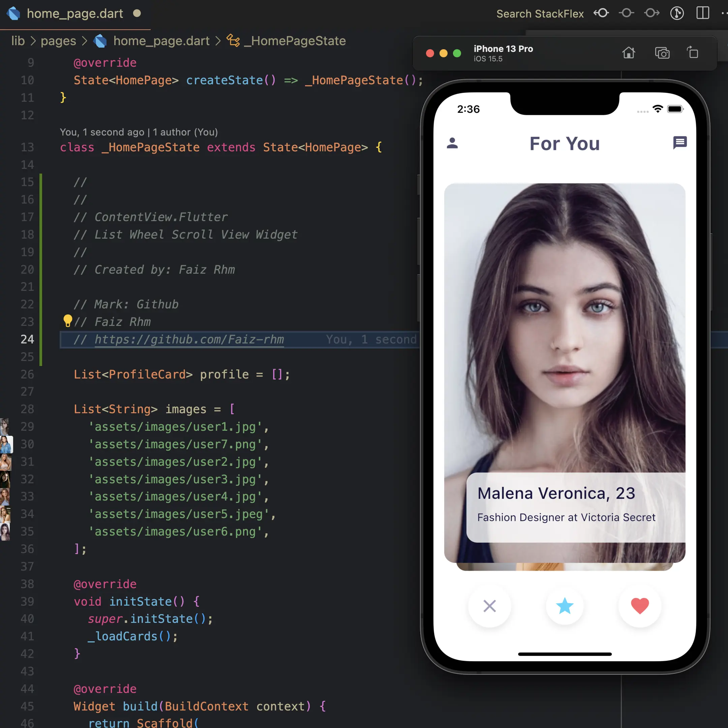
Task: Open the github.com/Faiz-rhm link on line 24
Action: pos(189,339)
